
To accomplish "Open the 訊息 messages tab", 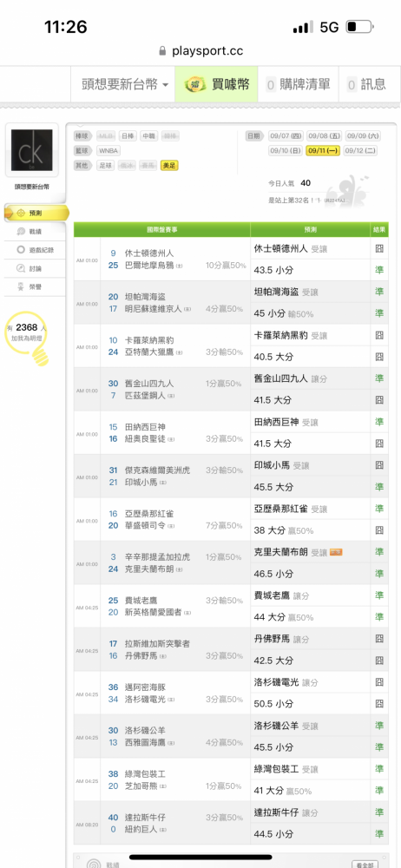I will 366,85.
